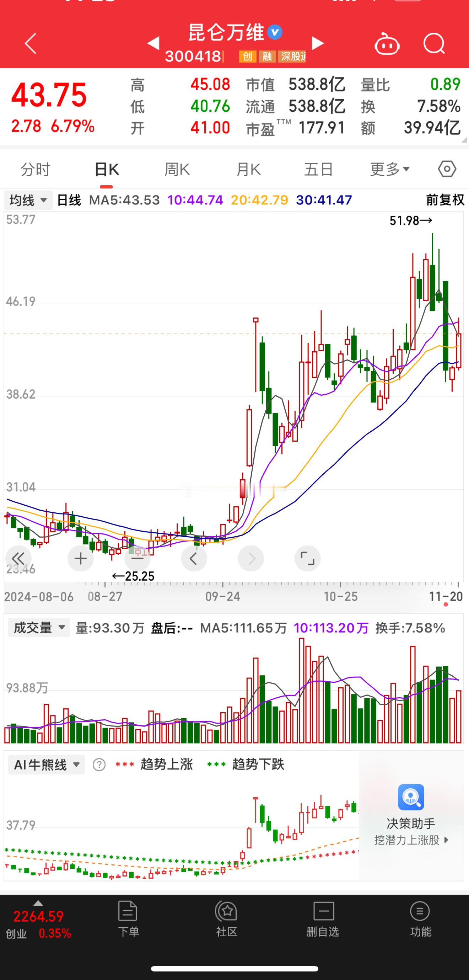Switch to 五日 tab

coord(318,169)
